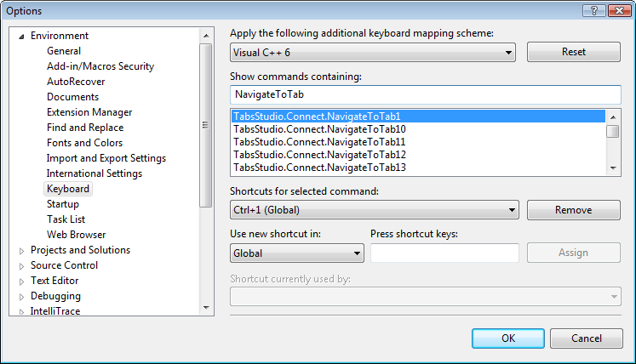Screen dimensions: 636x364
Task: Collapse the Environment tree node
Action: point(22,36)
